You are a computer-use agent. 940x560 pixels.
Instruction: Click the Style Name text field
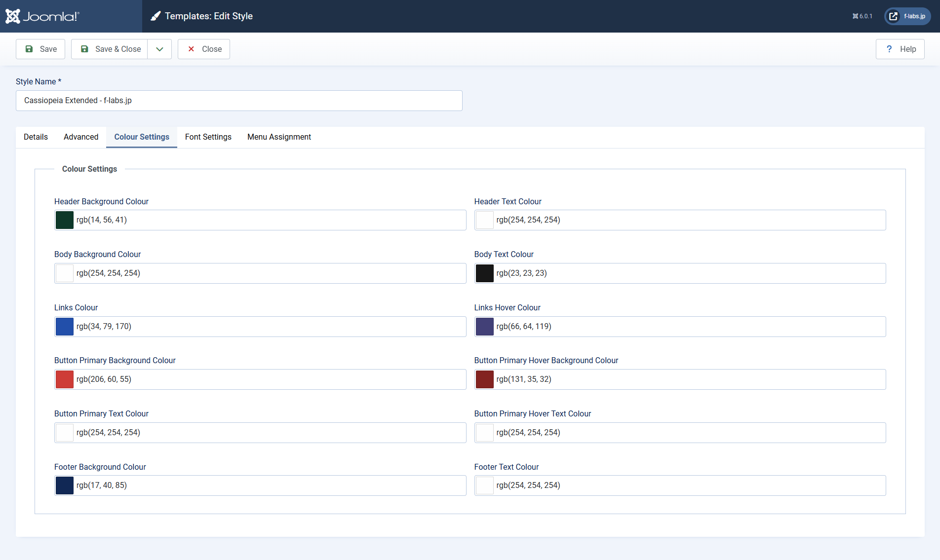[x=239, y=101]
